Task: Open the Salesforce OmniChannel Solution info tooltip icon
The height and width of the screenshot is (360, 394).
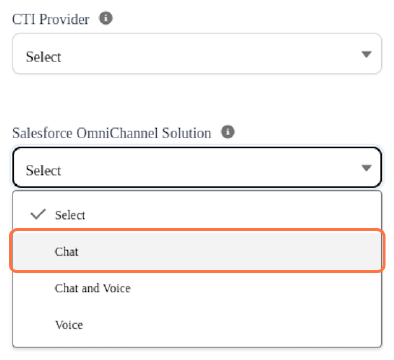Action: 228,132
